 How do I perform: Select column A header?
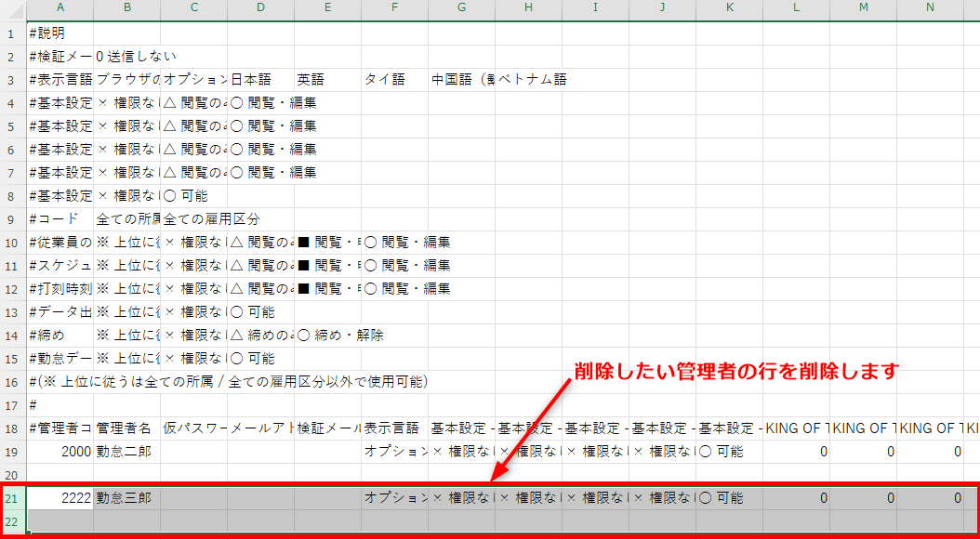coord(60,9)
